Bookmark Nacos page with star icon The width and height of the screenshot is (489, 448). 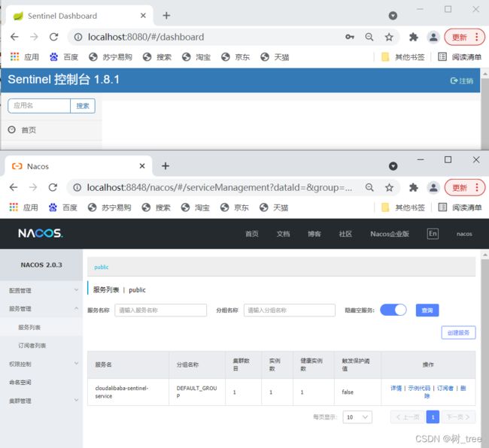click(x=389, y=188)
